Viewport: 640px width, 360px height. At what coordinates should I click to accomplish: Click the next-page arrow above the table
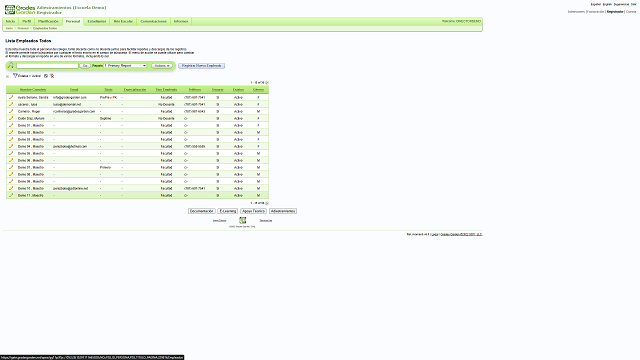[x=267, y=82]
